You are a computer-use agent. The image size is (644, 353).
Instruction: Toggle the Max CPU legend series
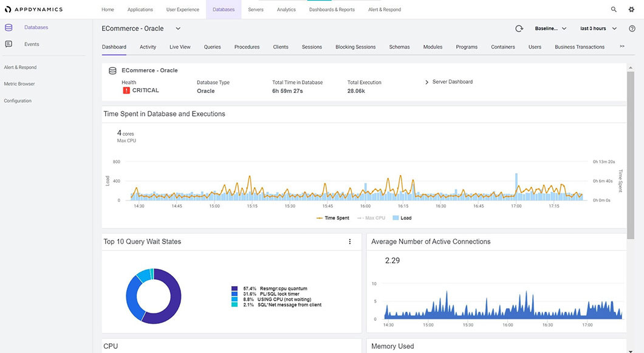[x=371, y=218]
